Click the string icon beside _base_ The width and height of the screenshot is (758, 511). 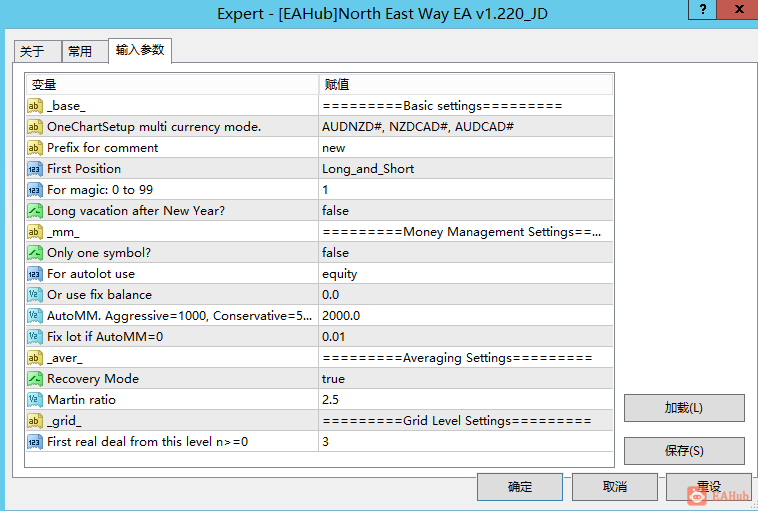point(35,106)
